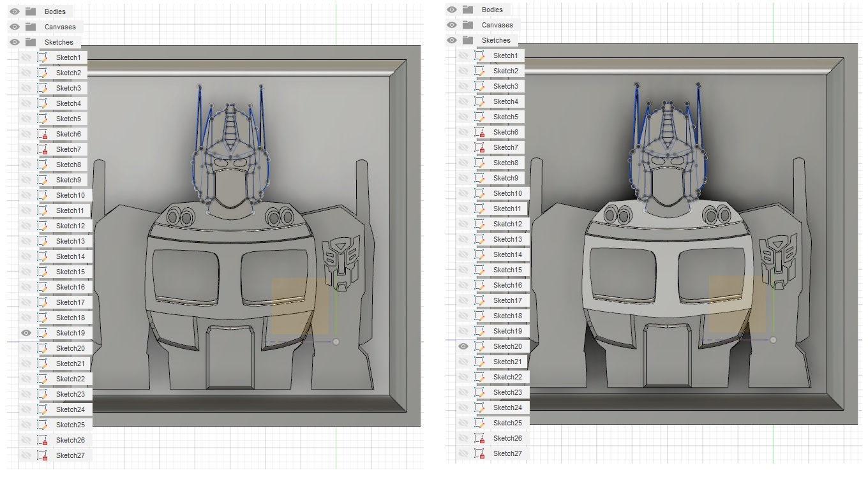
Task: Select the "Sketch25" label in left browser
Action: pos(70,425)
